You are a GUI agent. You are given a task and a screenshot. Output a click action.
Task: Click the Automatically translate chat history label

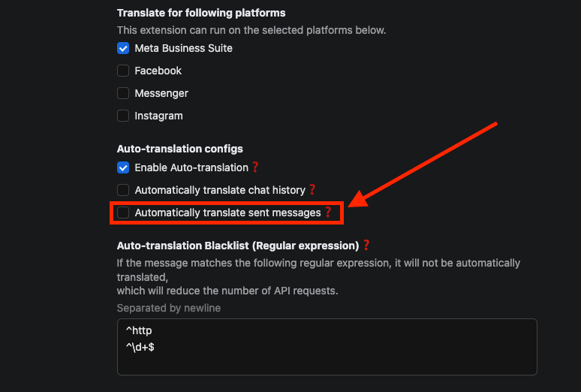coord(220,190)
